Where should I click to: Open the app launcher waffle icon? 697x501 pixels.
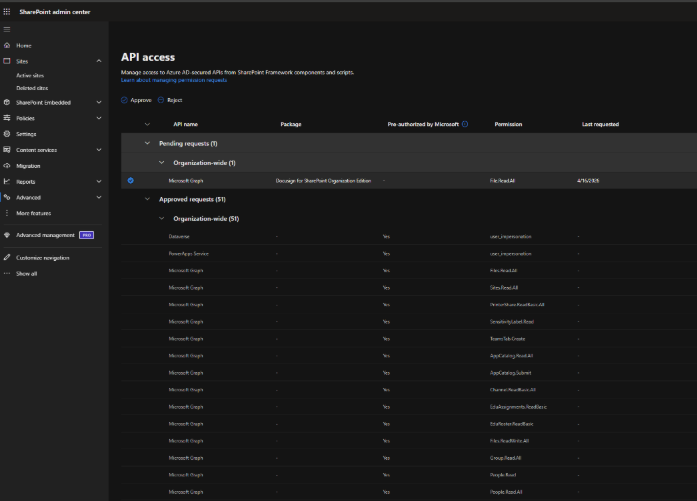point(7,12)
